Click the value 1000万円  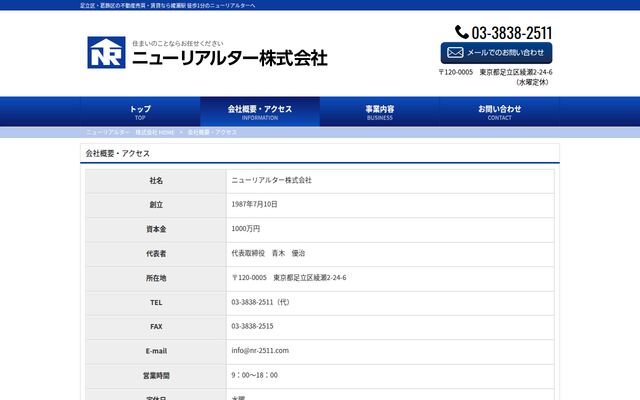click(246, 229)
